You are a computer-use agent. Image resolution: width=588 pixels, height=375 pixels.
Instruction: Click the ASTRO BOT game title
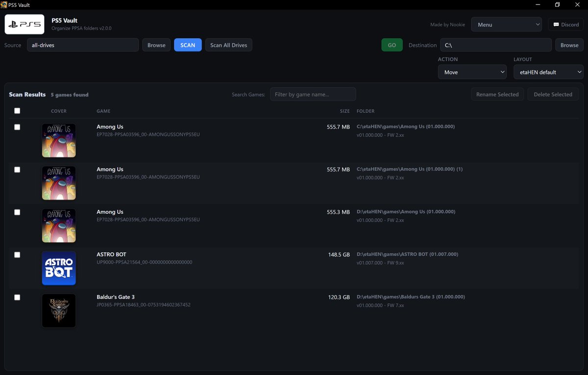click(111, 254)
